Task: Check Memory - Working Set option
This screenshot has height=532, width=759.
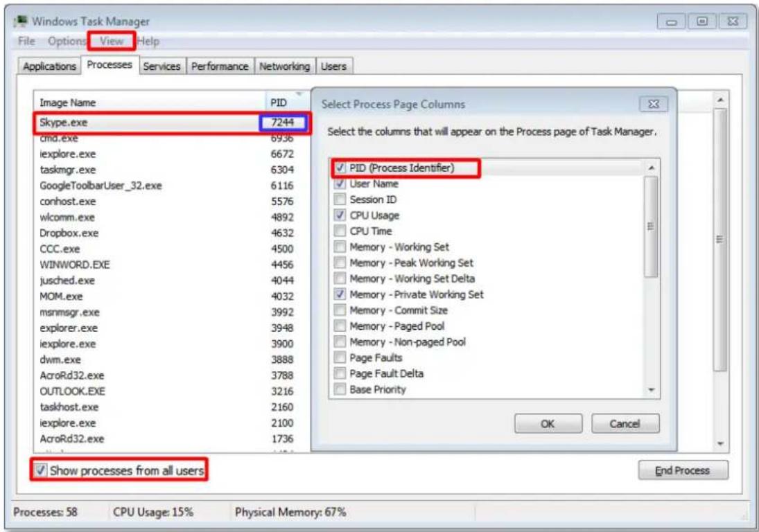Action: pyautogui.click(x=340, y=247)
